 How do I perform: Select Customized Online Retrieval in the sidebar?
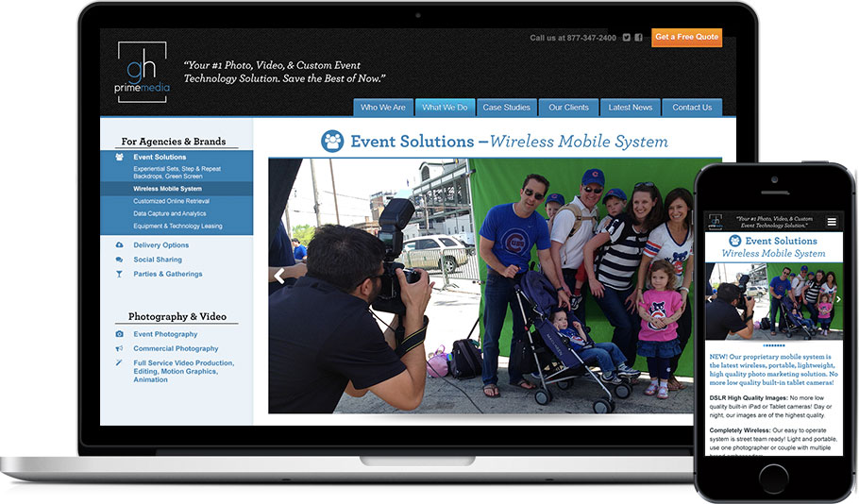coord(172,201)
